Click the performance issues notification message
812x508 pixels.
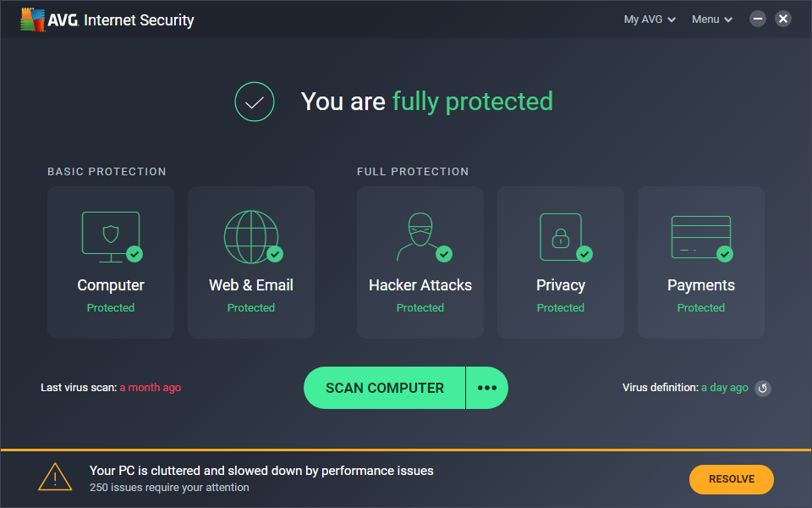[x=261, y=471]
